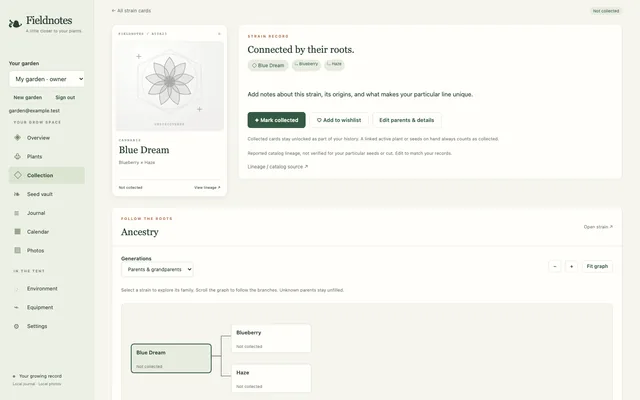This screenshot has width=640, height=400.
Task: Toggle Add to wishlist heart button
Action: point(339,120)
